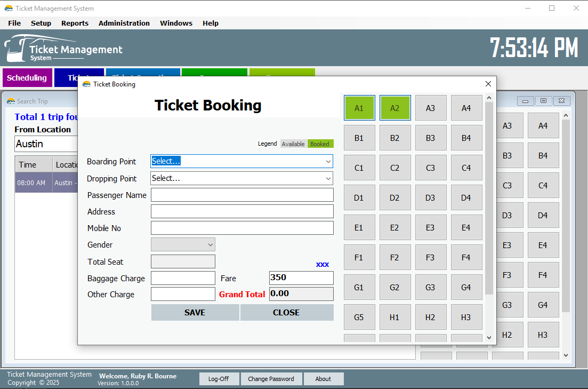
Task: Select seat H1 from the grid
Action: click(x=395, y=316)
